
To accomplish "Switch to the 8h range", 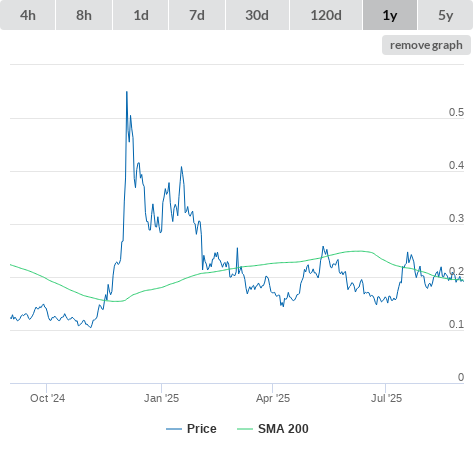I will [84, 15].
